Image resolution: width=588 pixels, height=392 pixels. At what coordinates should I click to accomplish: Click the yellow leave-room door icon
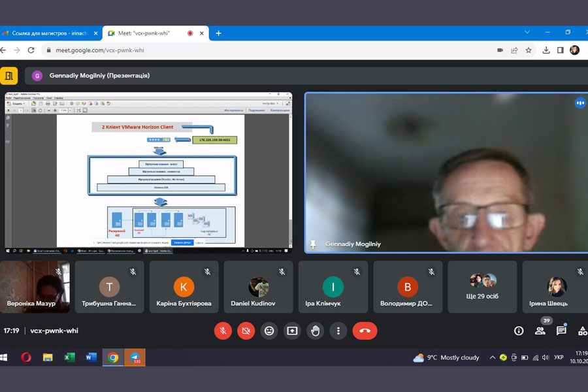[x=9, y=76]
